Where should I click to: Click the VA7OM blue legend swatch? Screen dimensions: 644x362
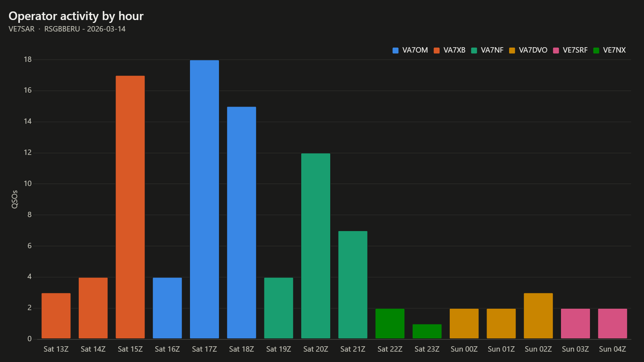click(395, 50)
